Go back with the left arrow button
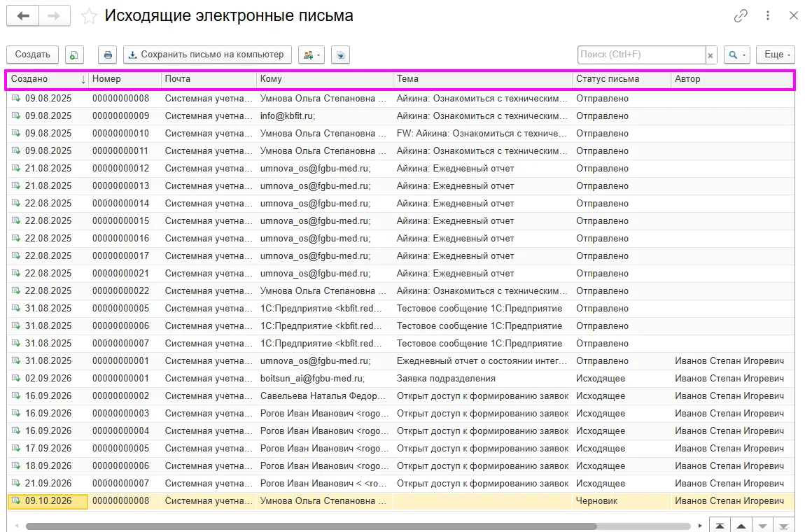805x532 pixels. (22, 16)
